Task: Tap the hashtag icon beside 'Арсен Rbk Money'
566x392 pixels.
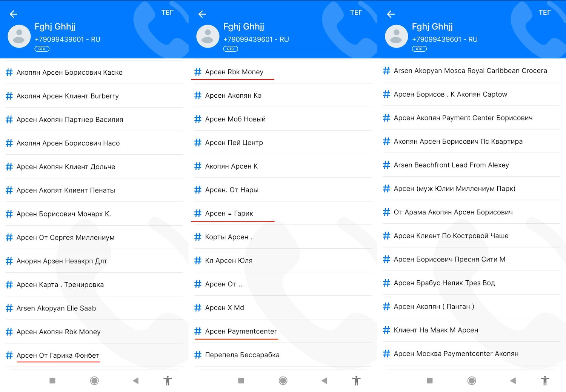Action: 198,72
